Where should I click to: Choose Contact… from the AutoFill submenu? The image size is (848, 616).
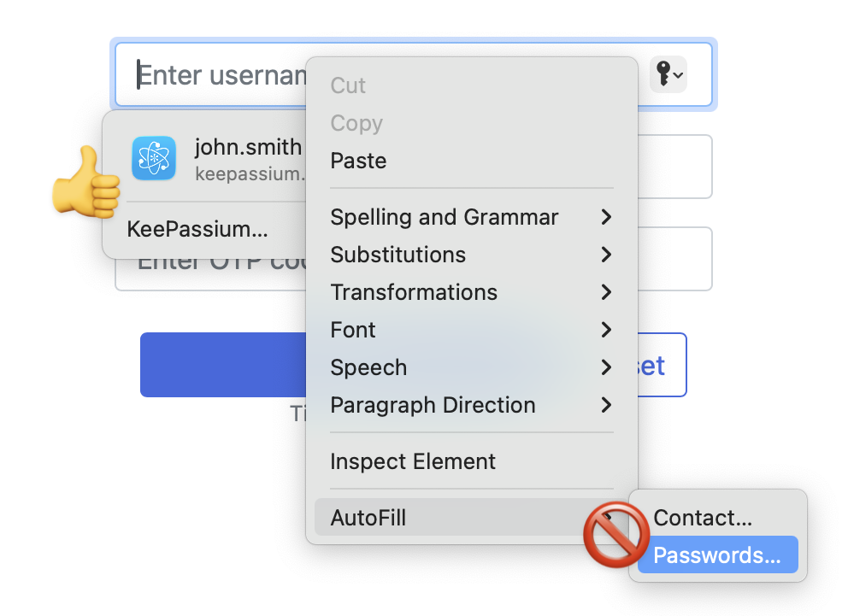(703, 518)
